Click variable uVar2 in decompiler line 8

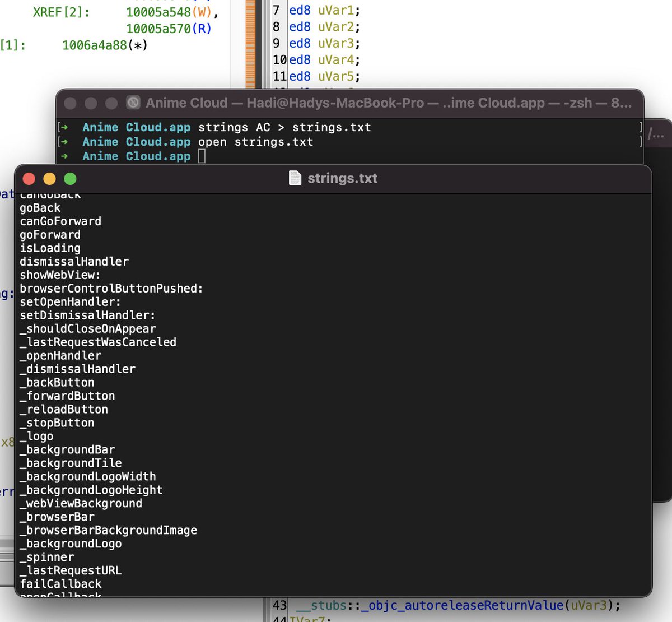(x=335, y=27)
